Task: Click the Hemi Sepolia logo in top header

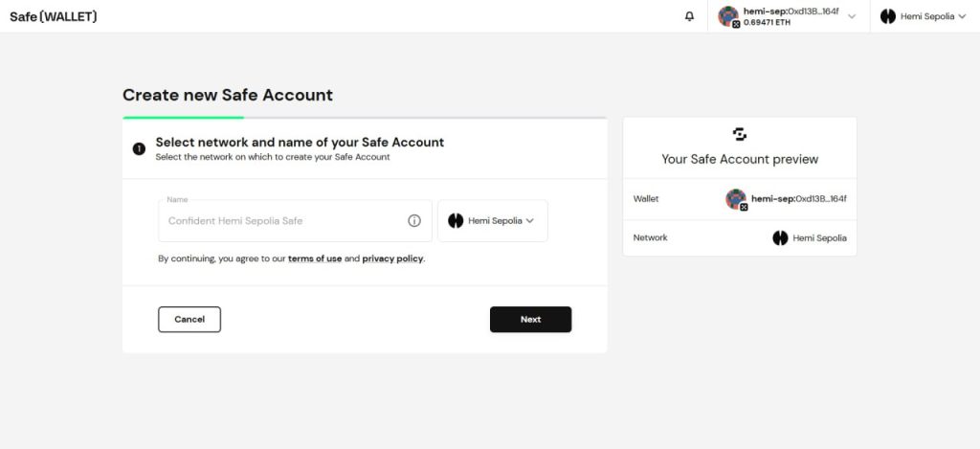Action: point(887,16)
